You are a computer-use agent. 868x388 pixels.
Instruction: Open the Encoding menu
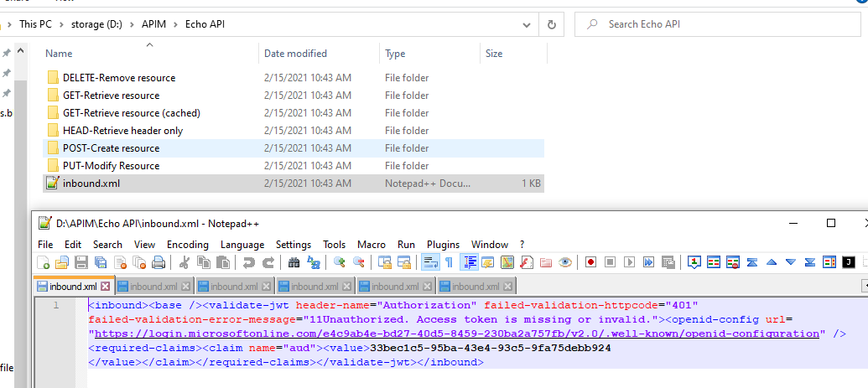click(188, 244)
